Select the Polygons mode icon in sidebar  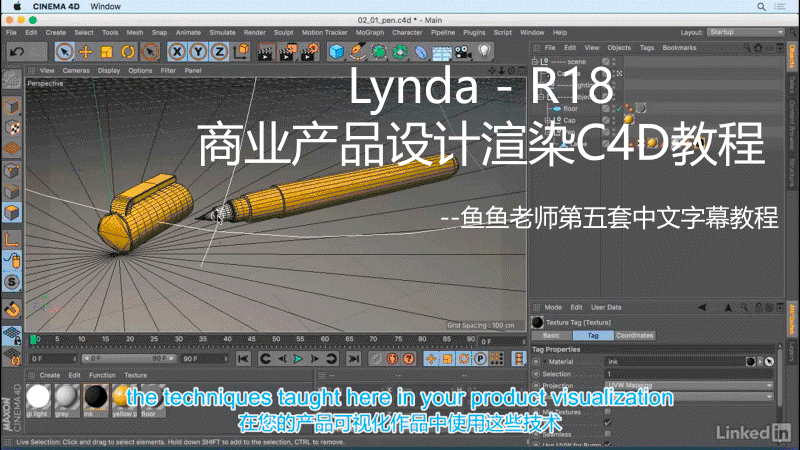pyautogui.click(x=12, y=212)
